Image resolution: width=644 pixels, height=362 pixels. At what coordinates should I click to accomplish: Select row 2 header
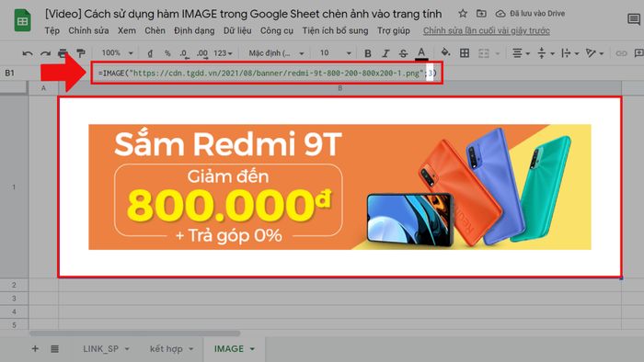(14, 285)
